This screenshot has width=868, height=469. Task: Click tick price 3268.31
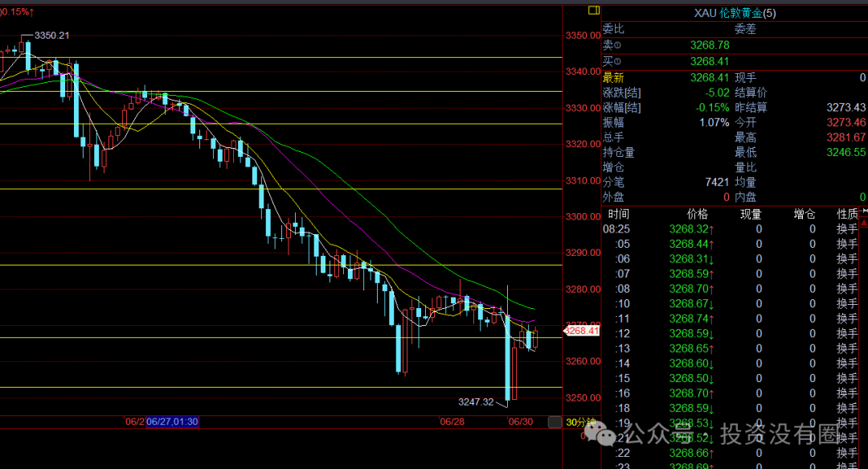point(689,259)
